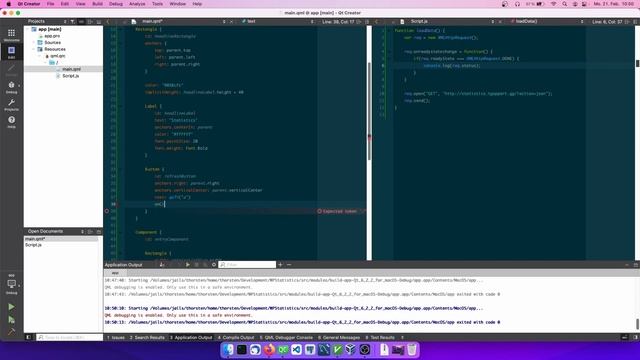Open Debug menu in menu bar
This screenshot has height=360, width=640.
tap(116, 4)
